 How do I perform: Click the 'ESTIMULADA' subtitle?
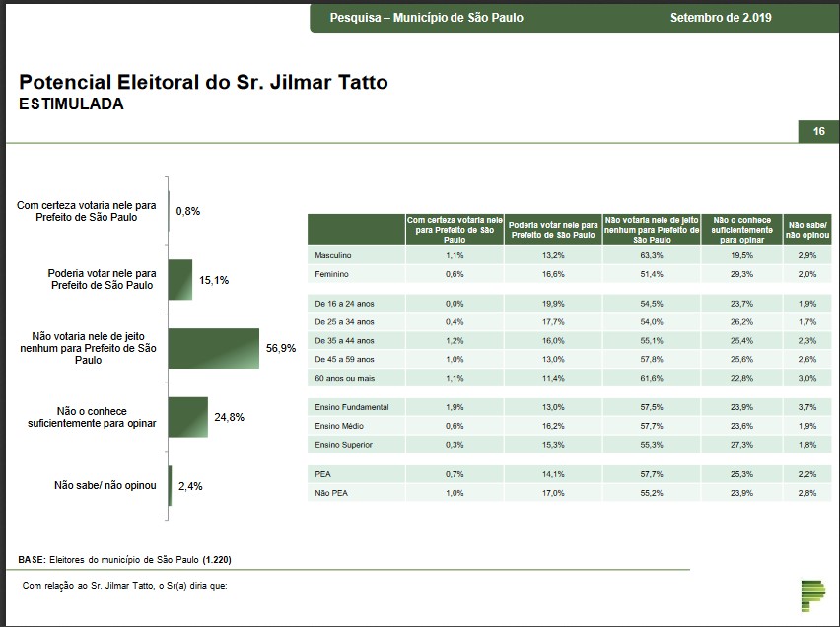pyautogui.click(x=71, y=104)
